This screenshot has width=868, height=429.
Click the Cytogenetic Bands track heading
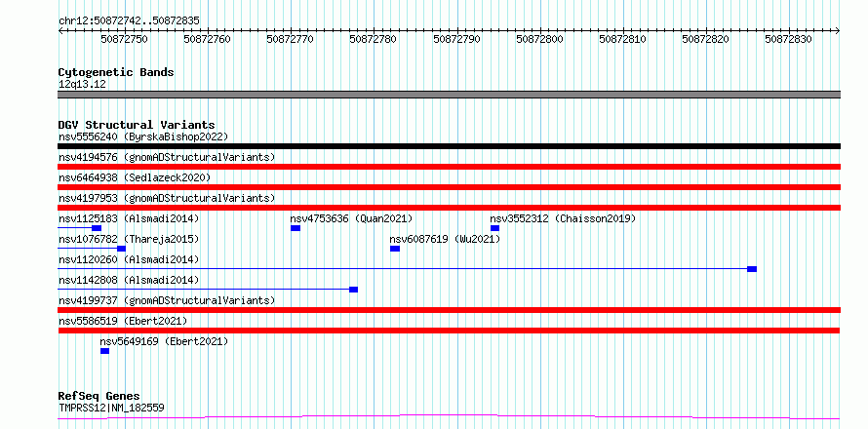coord(116,72)
